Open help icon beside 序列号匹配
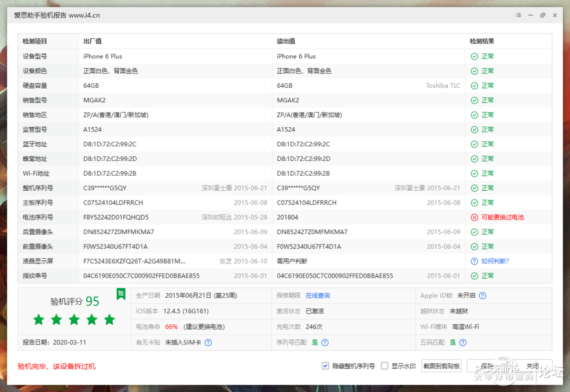This screenshot has height=392, width=570. (x=325, y=343)
